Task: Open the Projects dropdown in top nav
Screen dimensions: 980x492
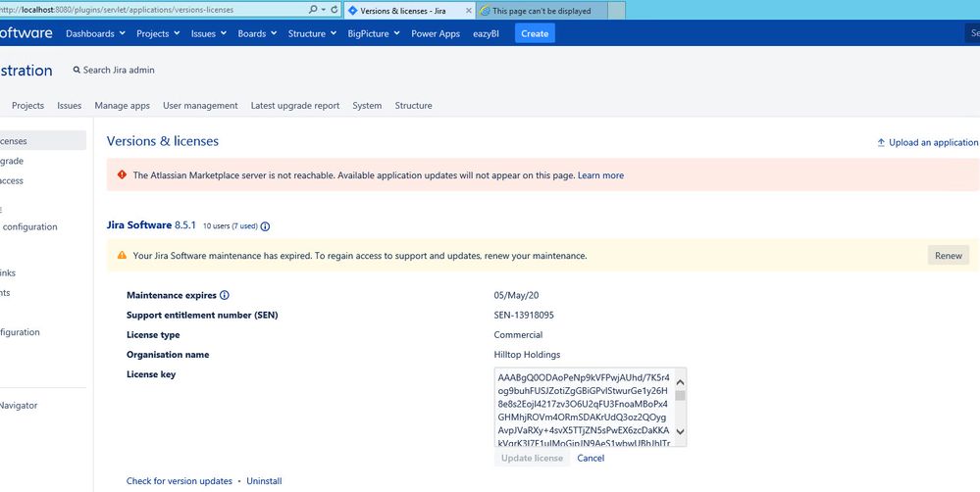Action: click(158, 33)
